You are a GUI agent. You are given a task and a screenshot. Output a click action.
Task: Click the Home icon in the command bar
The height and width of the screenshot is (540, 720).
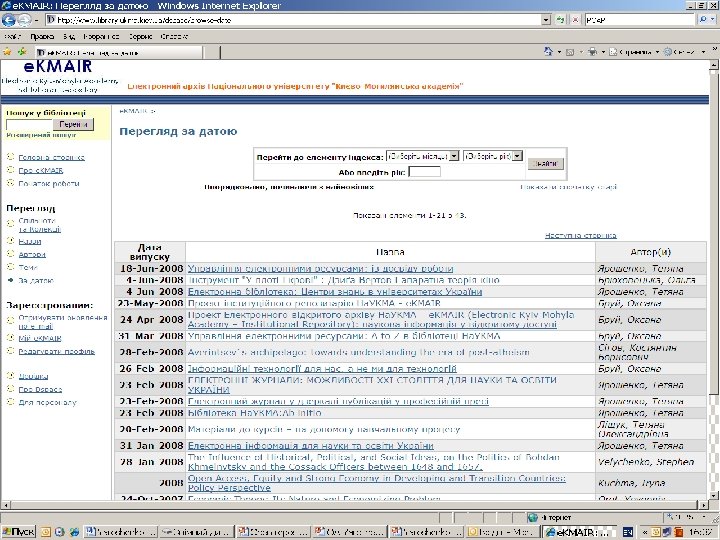548,51
